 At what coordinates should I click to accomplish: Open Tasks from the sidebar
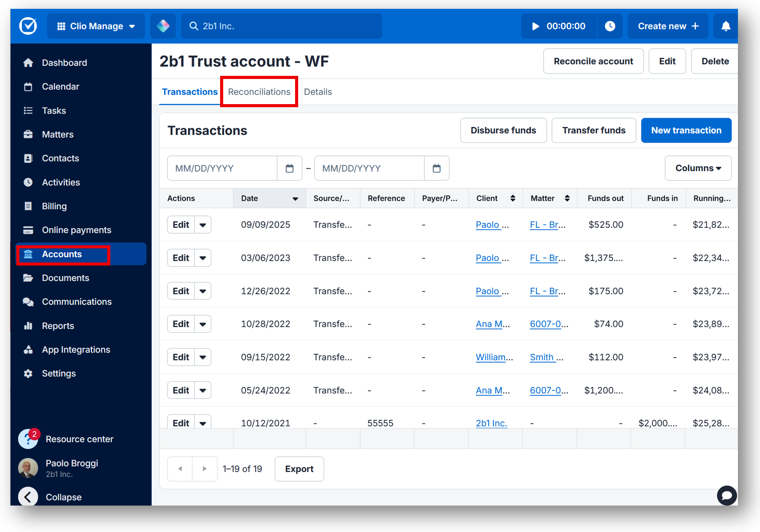coord(28,110)
